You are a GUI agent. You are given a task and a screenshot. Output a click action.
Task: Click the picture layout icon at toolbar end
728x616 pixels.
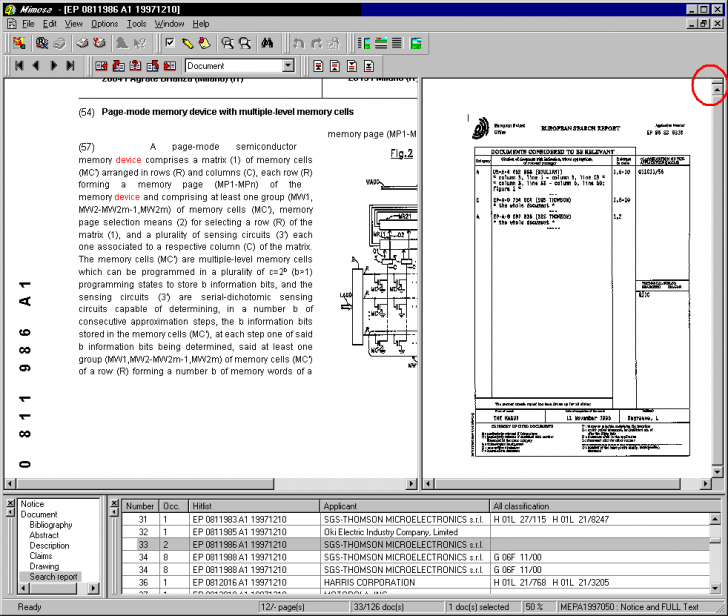[416, 43]
